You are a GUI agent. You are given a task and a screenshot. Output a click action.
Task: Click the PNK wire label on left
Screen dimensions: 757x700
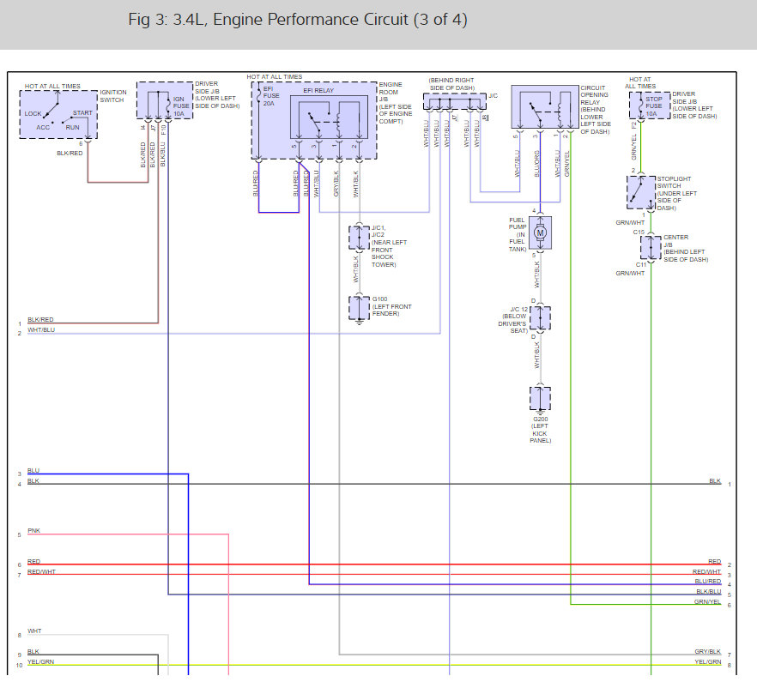[x=33, y=531]
